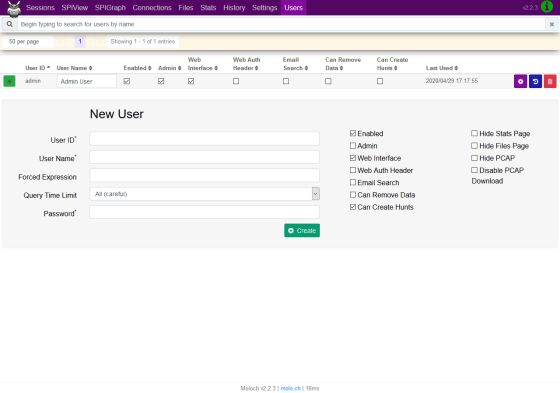Viewport: 560px width, 393px height.
Task: Open the green info help icon
Action: [547, 7]
